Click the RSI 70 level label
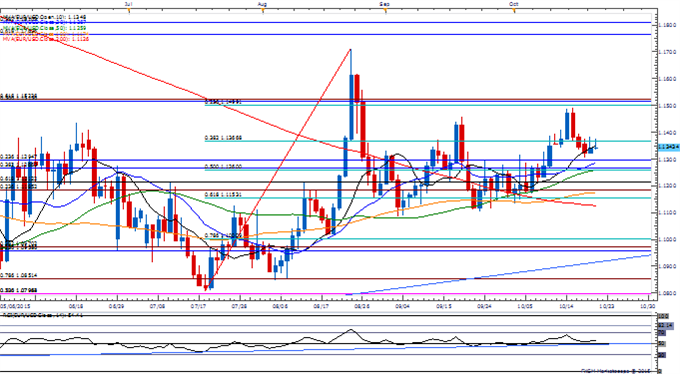The image size is (680, 374). [662, 333]
